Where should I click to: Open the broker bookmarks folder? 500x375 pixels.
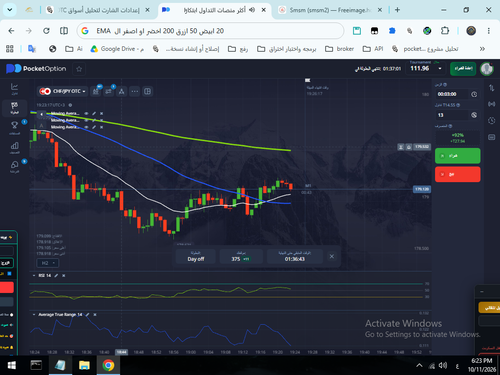[x=339, y=49]
